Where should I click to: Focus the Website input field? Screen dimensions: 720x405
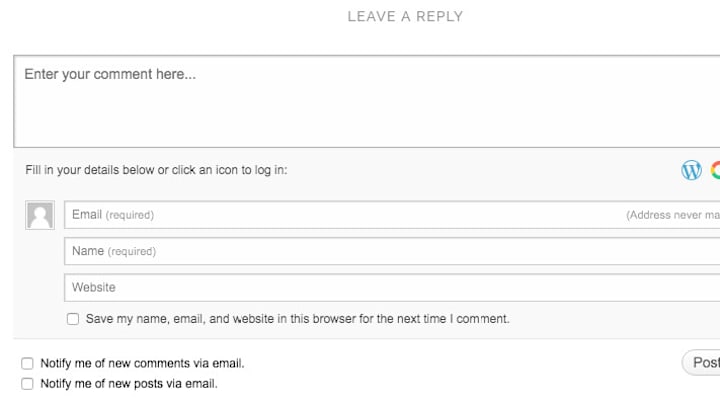(x=390, y=287)
